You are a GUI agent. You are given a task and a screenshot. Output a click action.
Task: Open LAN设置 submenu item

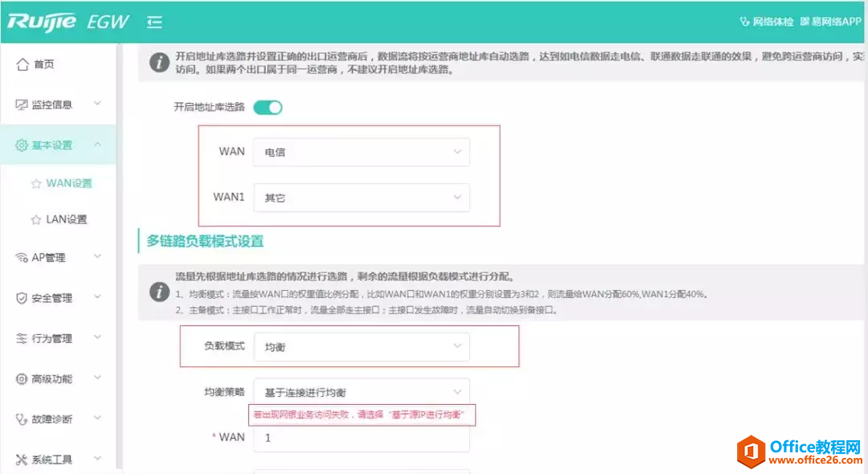tap(67, 219)
